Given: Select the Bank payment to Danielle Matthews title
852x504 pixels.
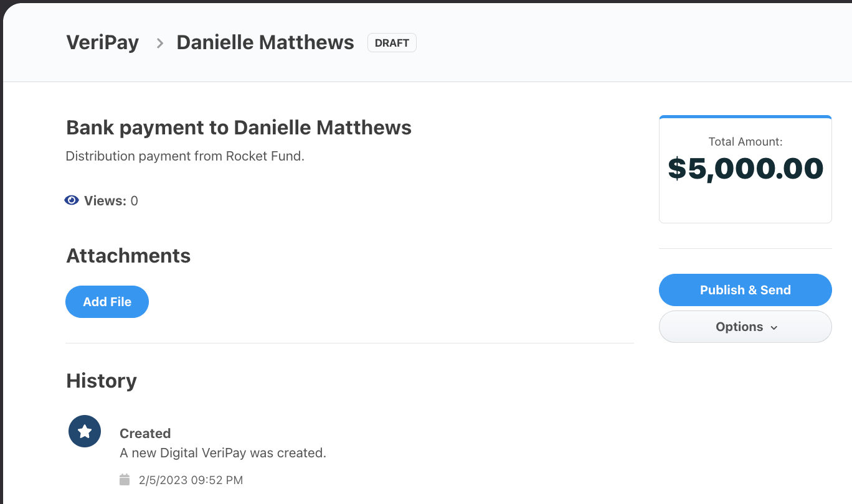Looking at the screenshot, I should click(239, 127).
